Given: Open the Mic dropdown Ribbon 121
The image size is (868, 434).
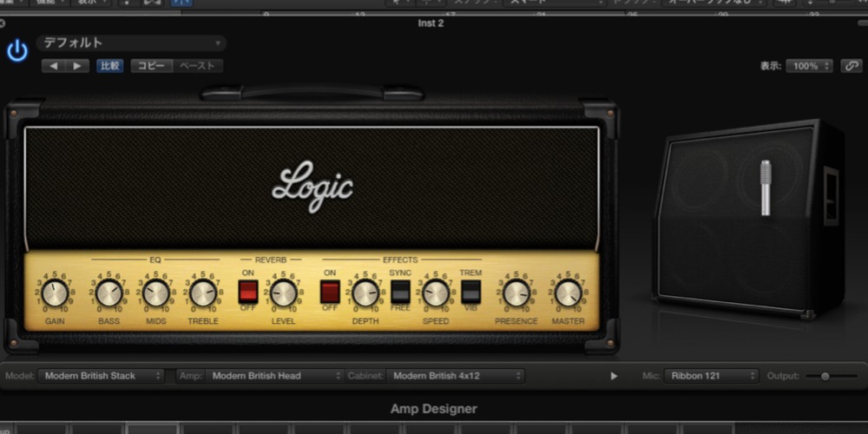Looking at the screenshot, I should coord(712,376).
